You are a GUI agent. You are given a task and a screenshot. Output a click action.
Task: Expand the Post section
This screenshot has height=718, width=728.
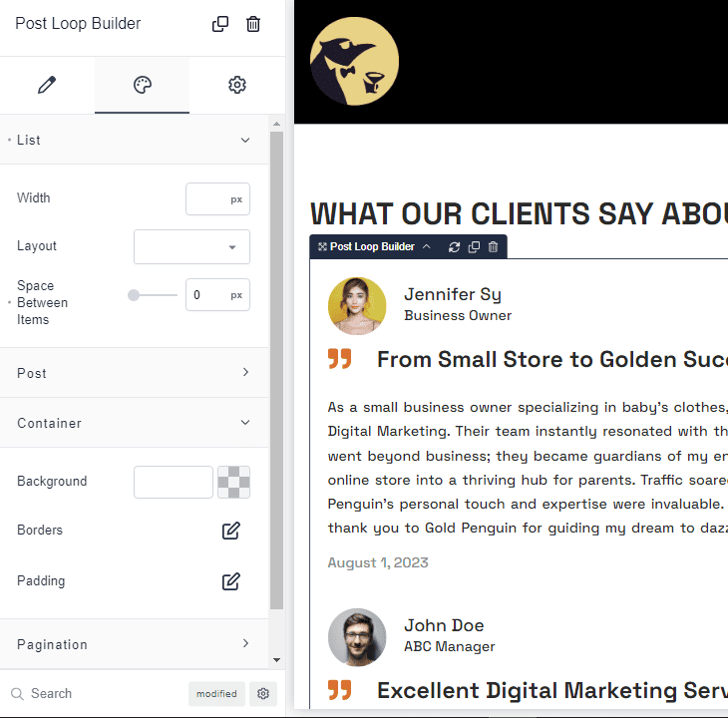[x=245, y=373]
